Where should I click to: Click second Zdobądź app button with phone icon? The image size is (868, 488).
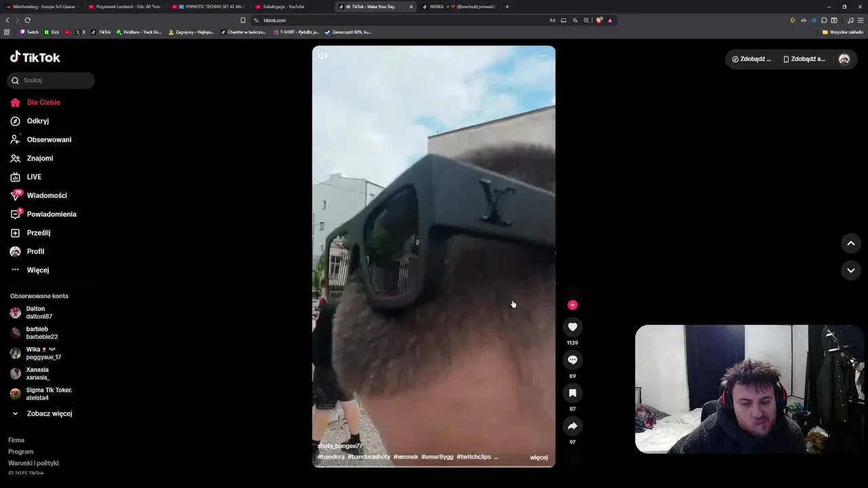pyautogui.click(x=804, y=59)
